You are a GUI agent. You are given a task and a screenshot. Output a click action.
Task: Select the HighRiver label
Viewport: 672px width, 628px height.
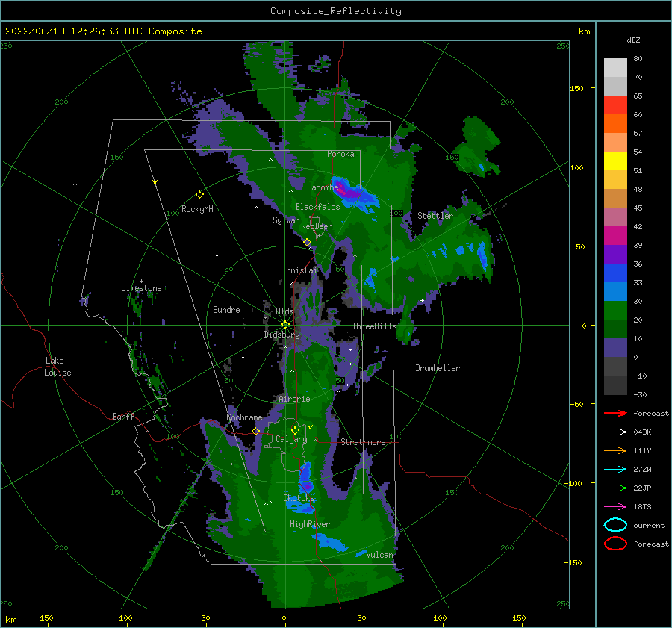tap(310, 524)
